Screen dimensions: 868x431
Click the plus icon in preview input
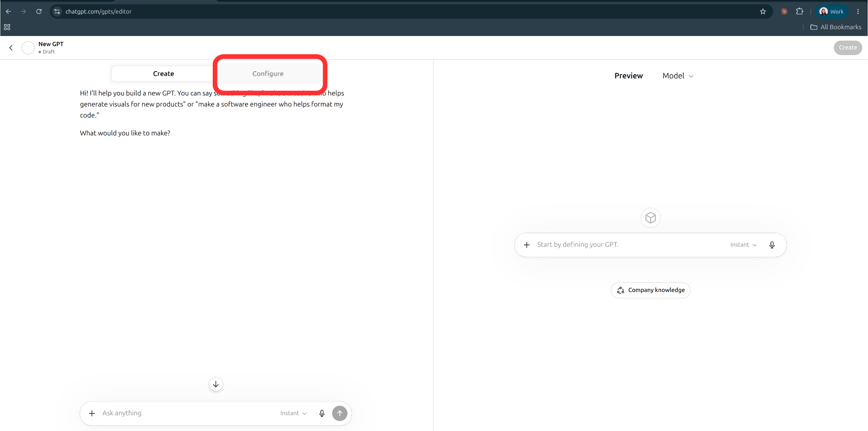(x=527, y=245)
